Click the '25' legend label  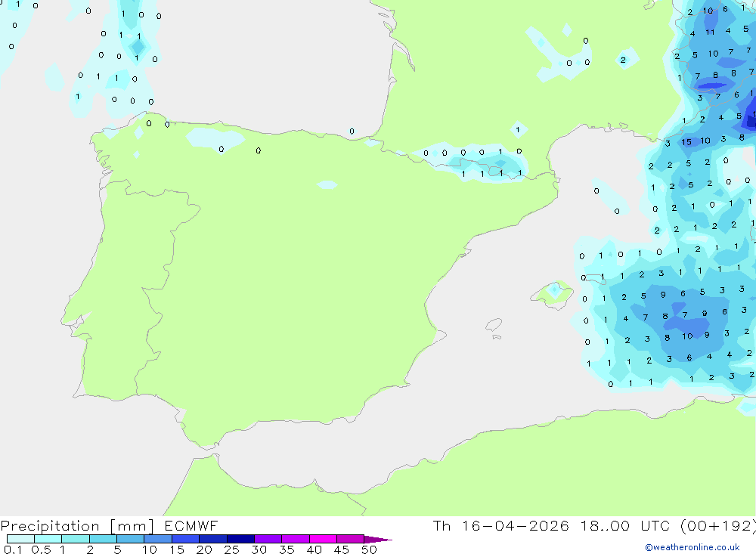coord(231,549)
